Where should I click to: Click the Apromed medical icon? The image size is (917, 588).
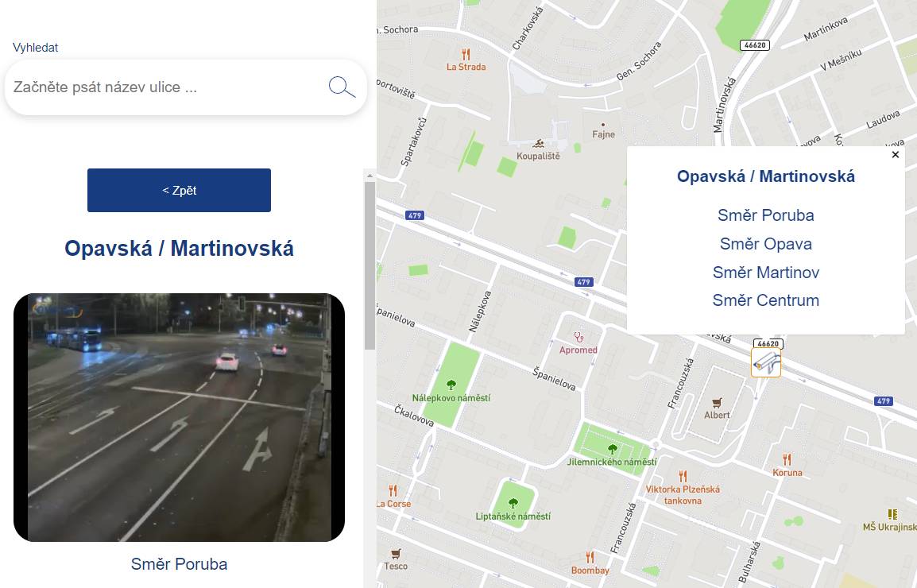tap(578, 337)
